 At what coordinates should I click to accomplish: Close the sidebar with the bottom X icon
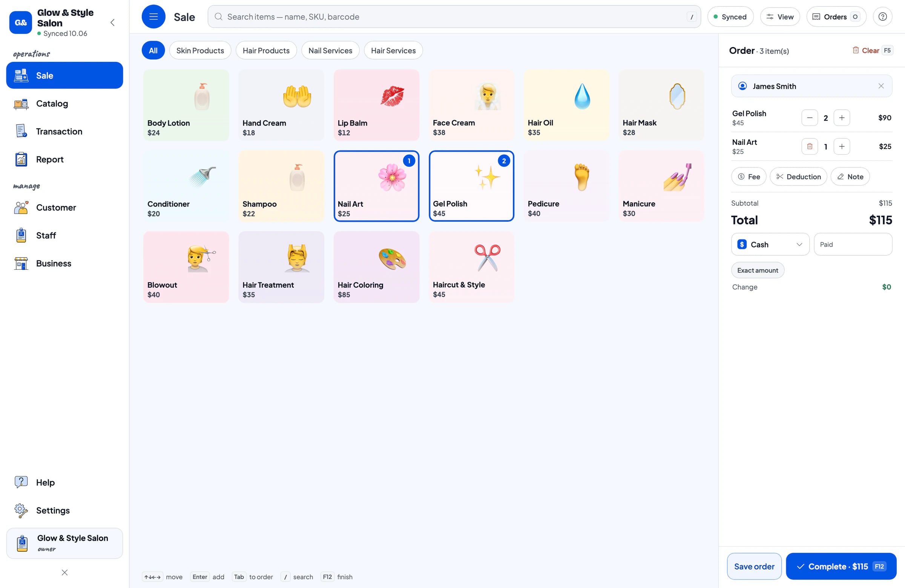tap(64, 572)
